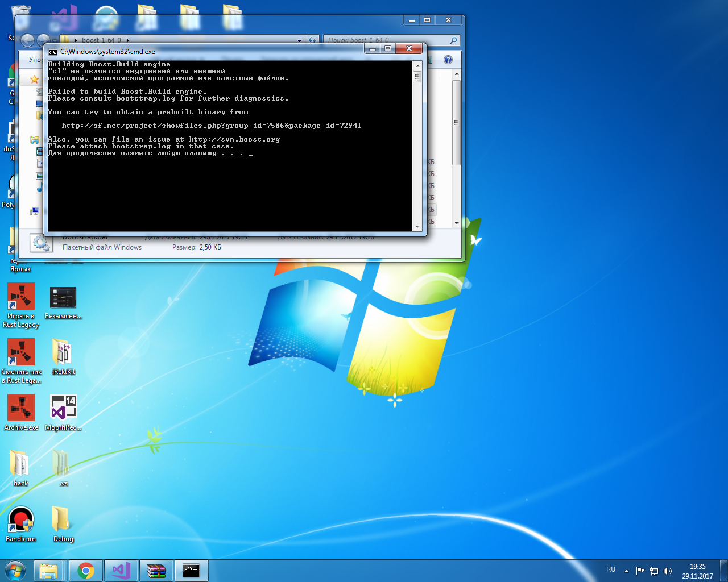
Task: Click the Explorer file list scroll-up arrow
Action: coord(456,74)
